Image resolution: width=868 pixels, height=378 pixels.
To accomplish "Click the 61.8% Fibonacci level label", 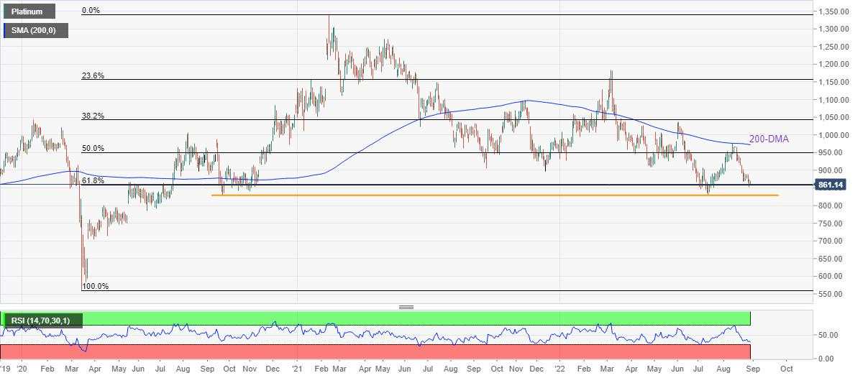I will pos(92,181).
